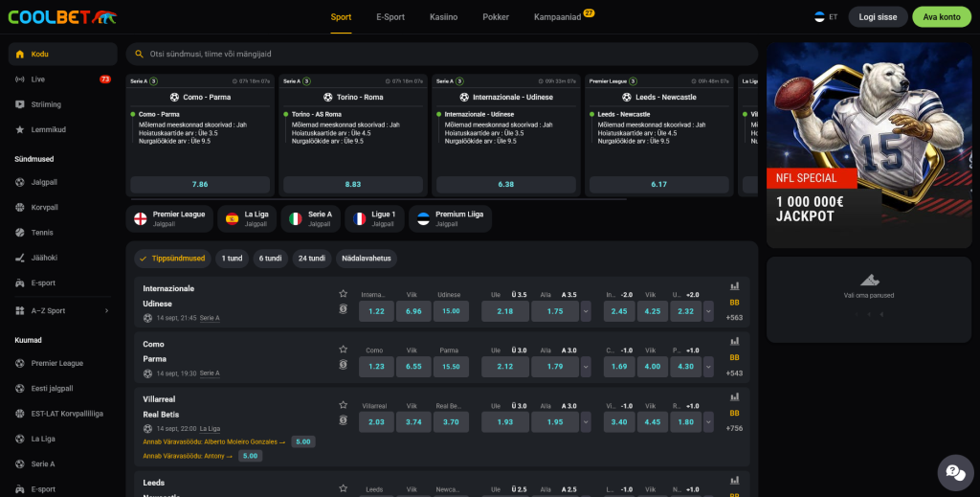Select the Tippsündmused filter
The image size is (980, 497).
point(172,259)
